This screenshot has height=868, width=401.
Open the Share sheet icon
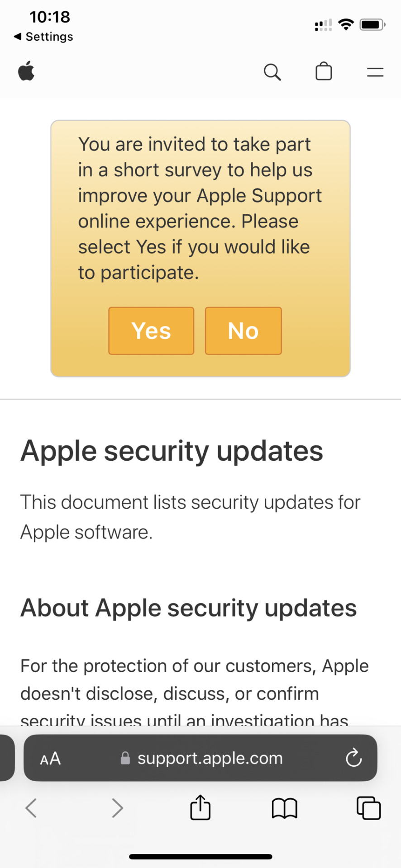click(x=200, y=807)
